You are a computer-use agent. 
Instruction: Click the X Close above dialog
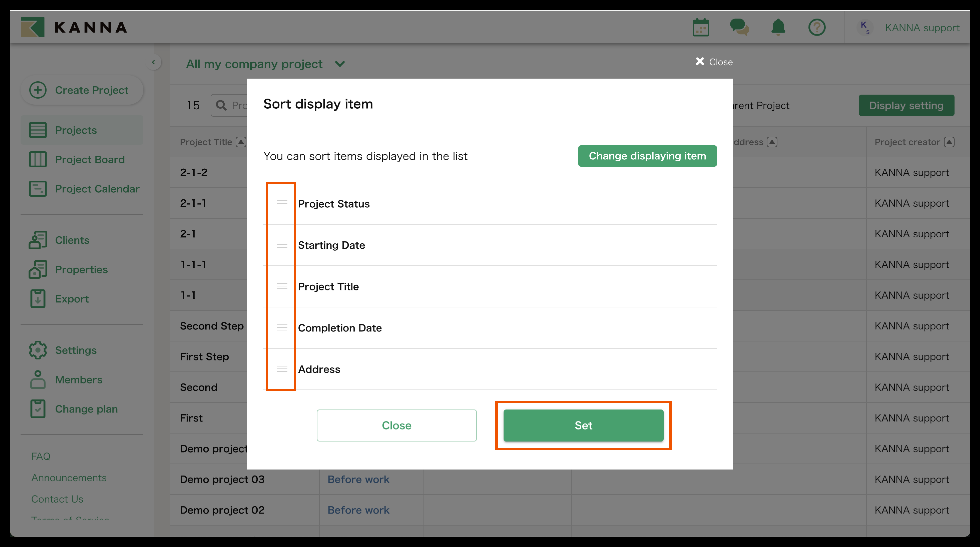tap(714, 62)
